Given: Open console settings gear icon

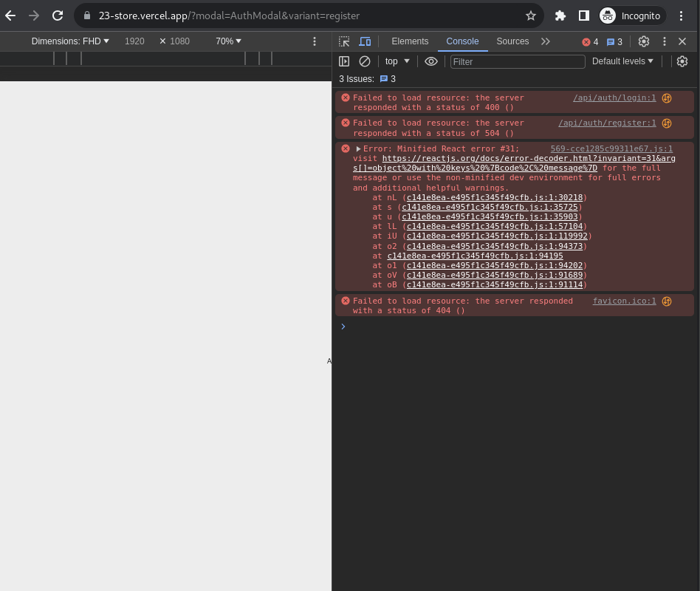Looking at the screenshot, I should point(682,61).
